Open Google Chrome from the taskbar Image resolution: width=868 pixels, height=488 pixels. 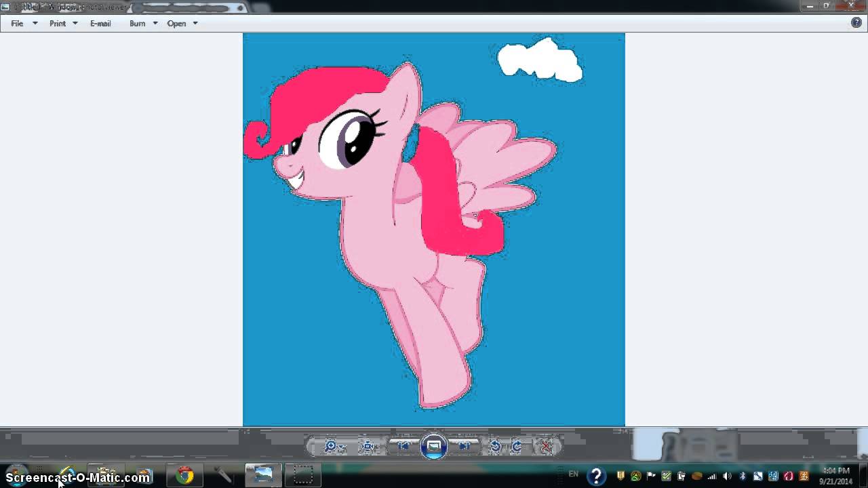click(184, 475)
